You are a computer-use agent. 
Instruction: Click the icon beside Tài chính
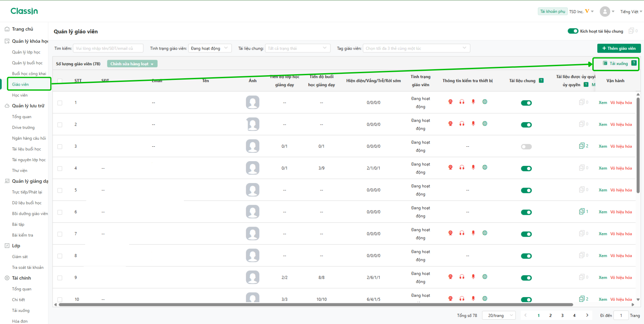pyautogui.click(x=7, y=278)
